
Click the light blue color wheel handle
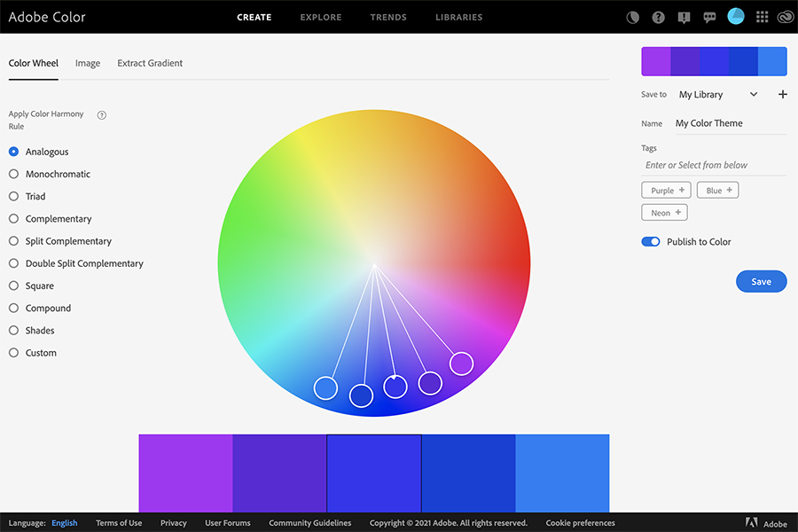click(325, 388)
